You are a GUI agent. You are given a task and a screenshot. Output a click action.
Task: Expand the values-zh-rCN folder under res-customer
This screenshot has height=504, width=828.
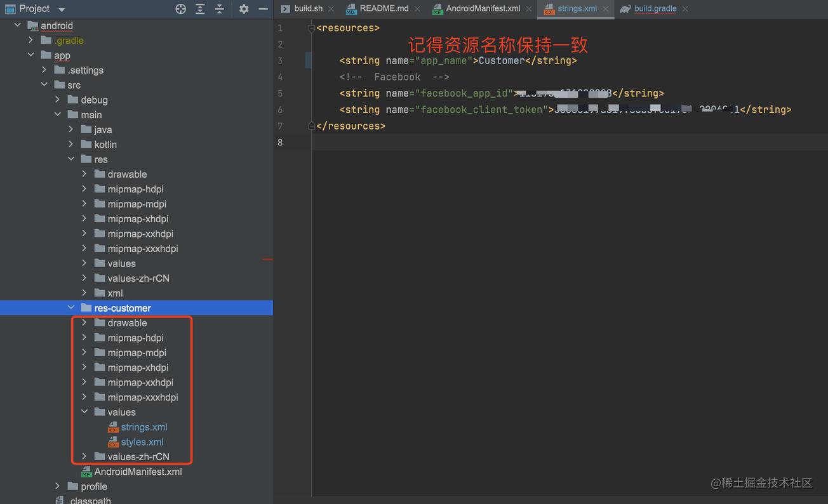point(84,456)
